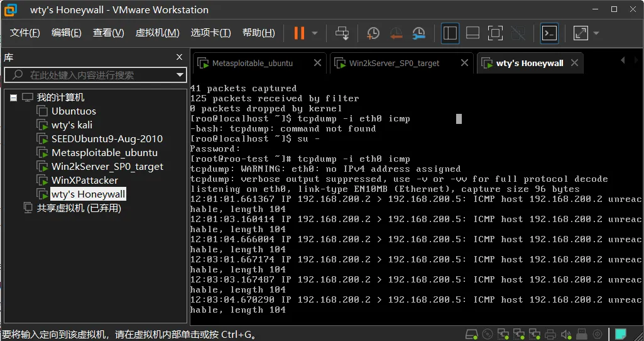Viewport: 644px width, 341px height.
Task: Click the USB device status icon
Action: (582, 333)
